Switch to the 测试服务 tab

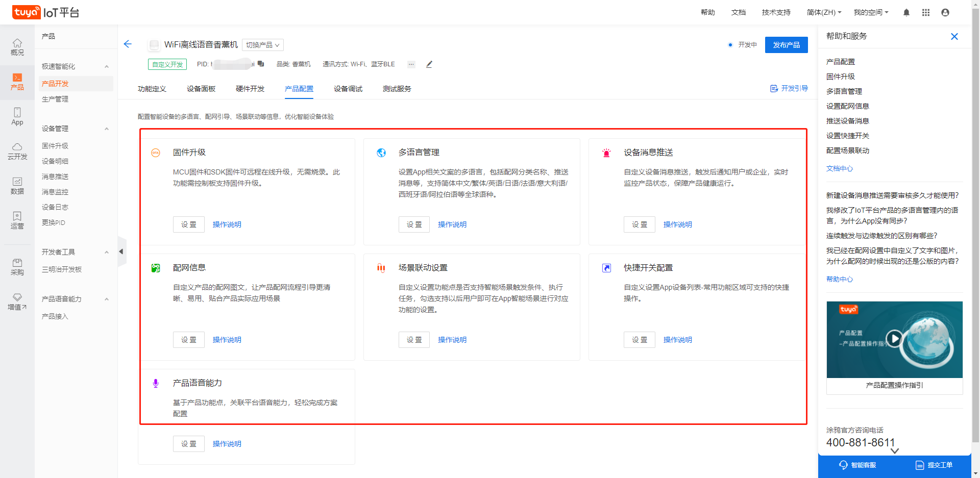coord(397,89)
